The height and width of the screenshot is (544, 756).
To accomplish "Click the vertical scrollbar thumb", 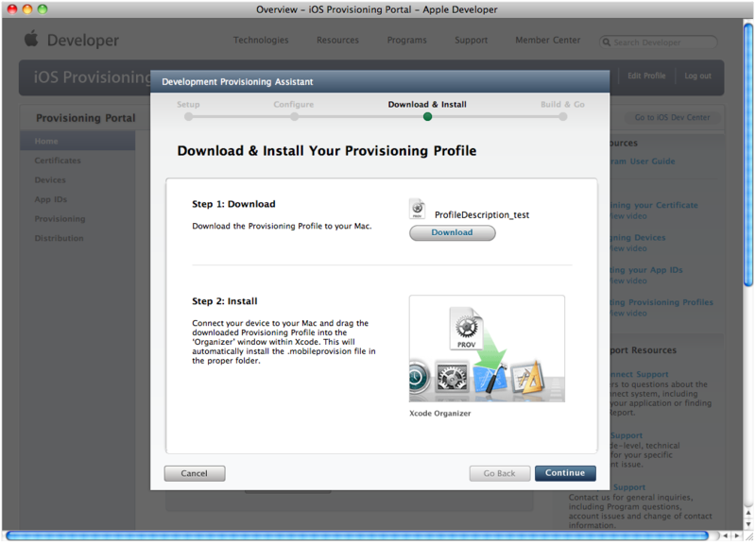I will pyautogui.click(x=748, y=154).
